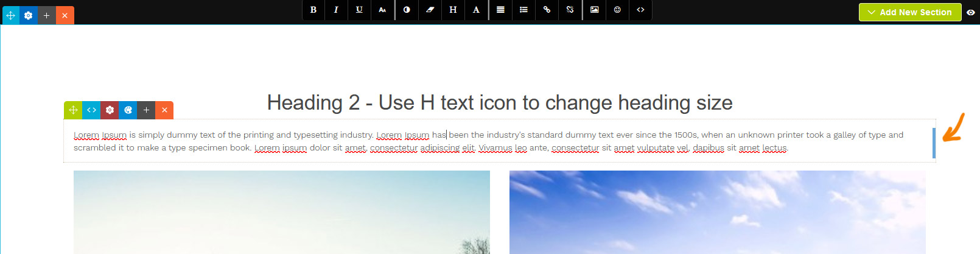Open the emoji smiley picker
This screenshot has height=254, width=980.
point(617,10)
